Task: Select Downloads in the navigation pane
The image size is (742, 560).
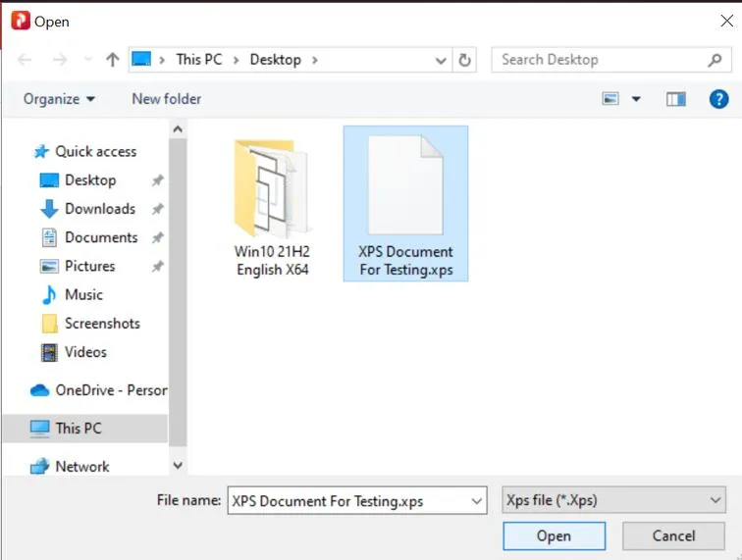Action: click(99, 209)
